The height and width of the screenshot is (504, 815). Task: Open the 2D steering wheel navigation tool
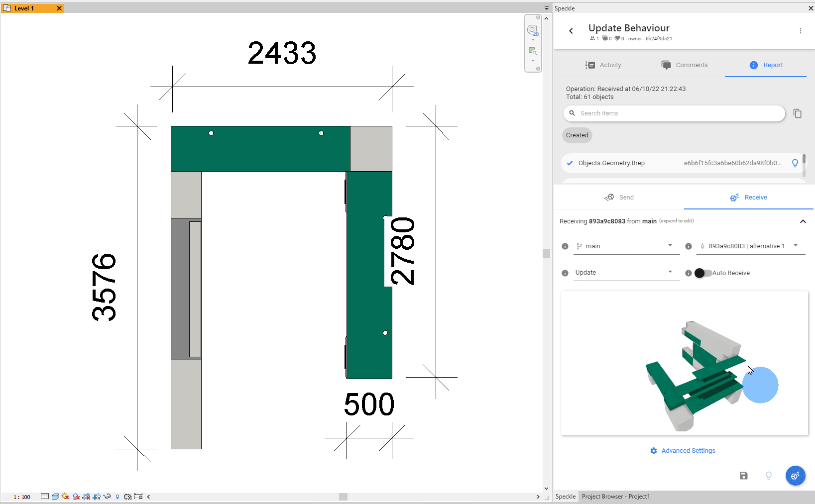pyautogui.click(x=532, y=31)
